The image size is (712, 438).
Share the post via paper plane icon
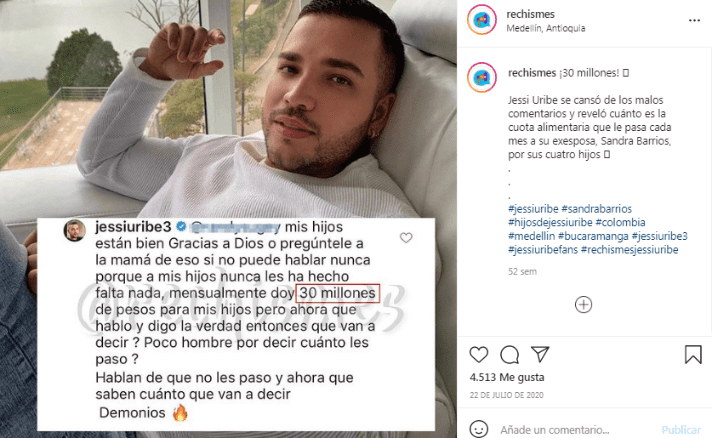point(540,354)
